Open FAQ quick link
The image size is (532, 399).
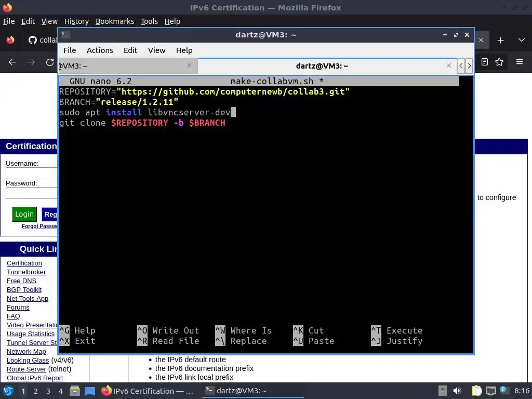point(13,316)
